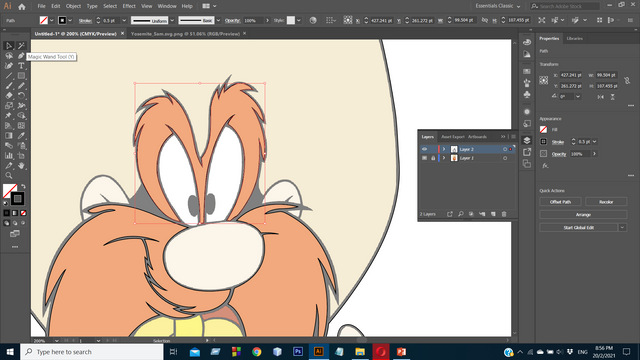640x360 pixels.
Task: Toggle Layer 2 visibility eye
Action: (424, 149)
